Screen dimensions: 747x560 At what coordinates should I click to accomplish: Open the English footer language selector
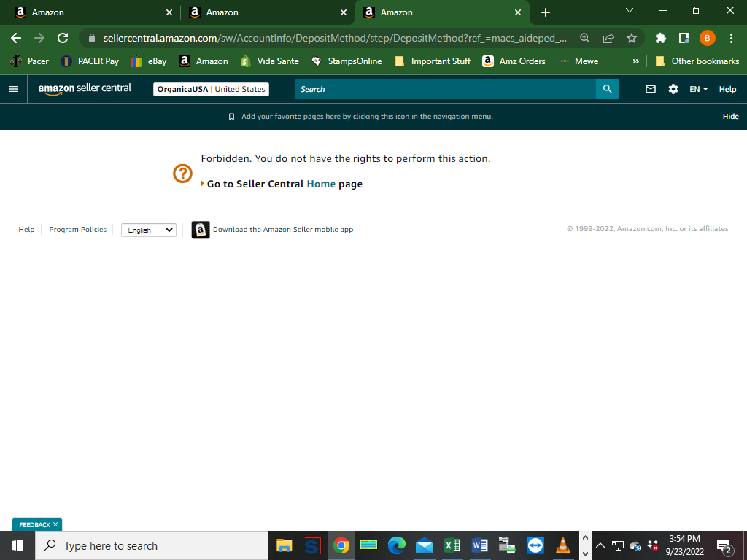coord(148,229)
